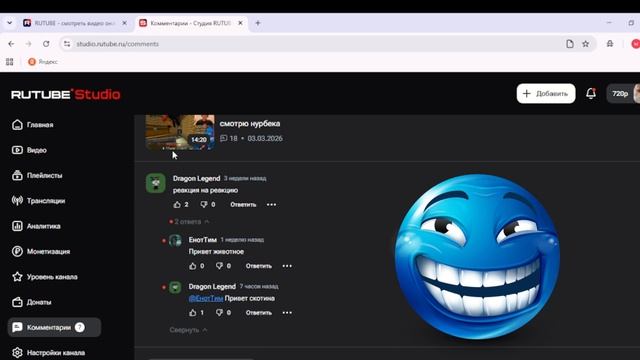Click the 720p account chip
This screenshot has height=360, width=640.
(623, 93)
